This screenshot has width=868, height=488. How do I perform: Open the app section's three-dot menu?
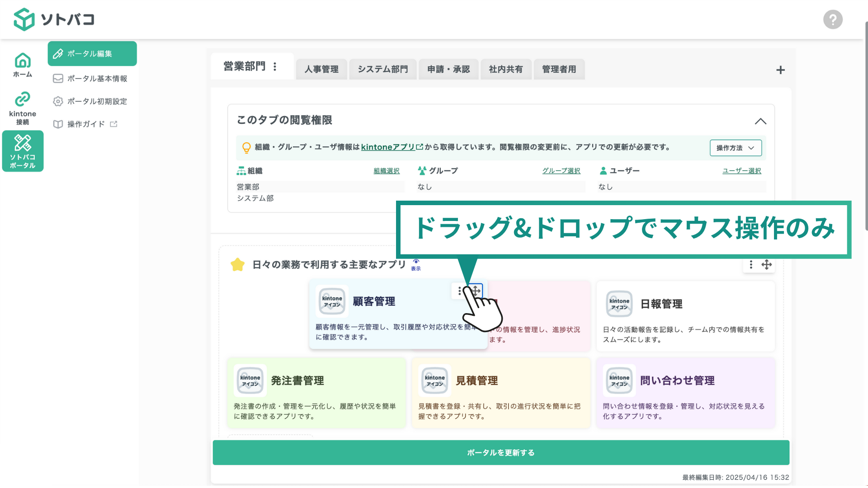[751, 265]
